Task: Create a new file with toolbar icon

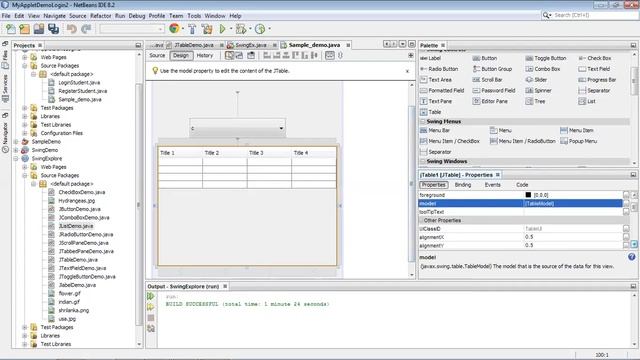Action: [11, 29]
